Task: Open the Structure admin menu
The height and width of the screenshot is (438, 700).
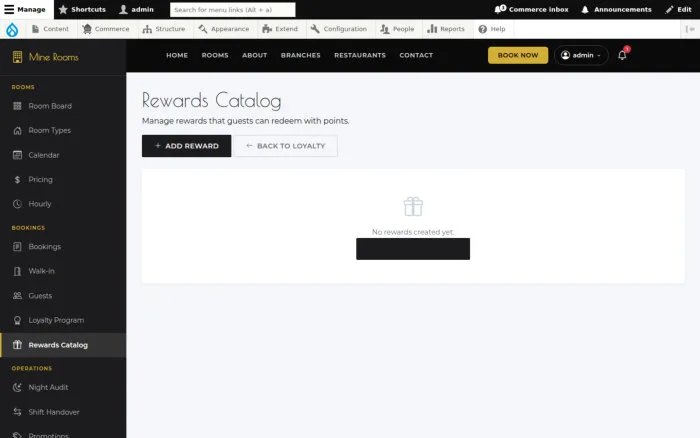Action: (164, 29)
